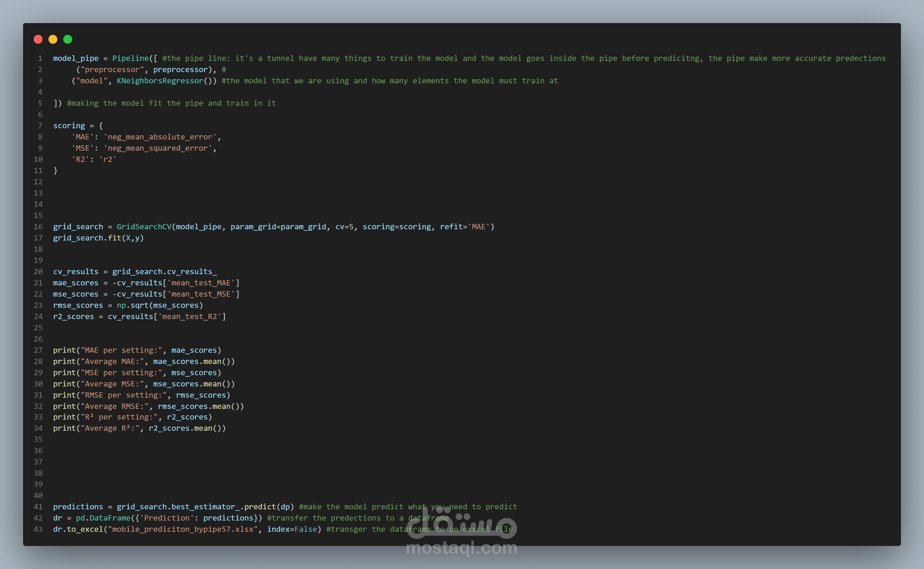This screenshot has height=569, width=924.
Task: Click the refit='MAE' argument
Action: (x=465, y=227)
